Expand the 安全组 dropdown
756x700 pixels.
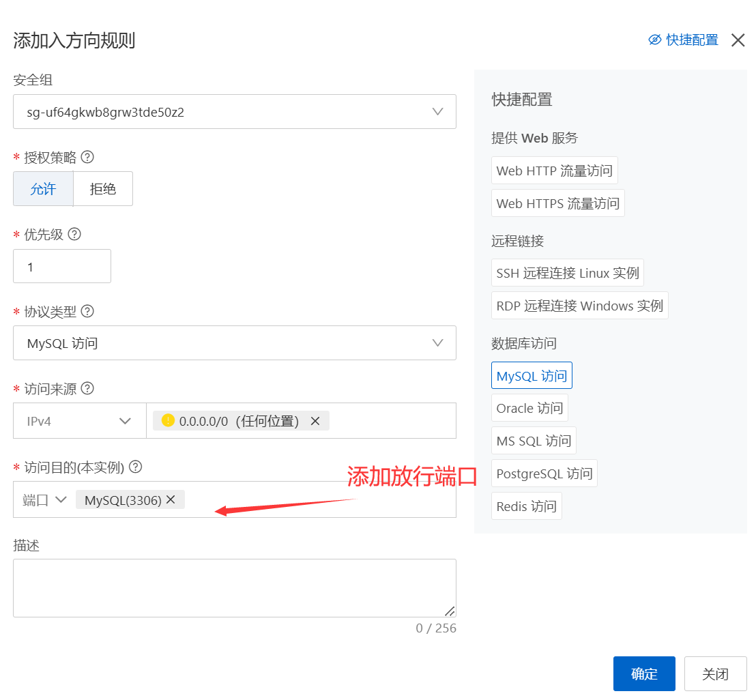point(234,112)
